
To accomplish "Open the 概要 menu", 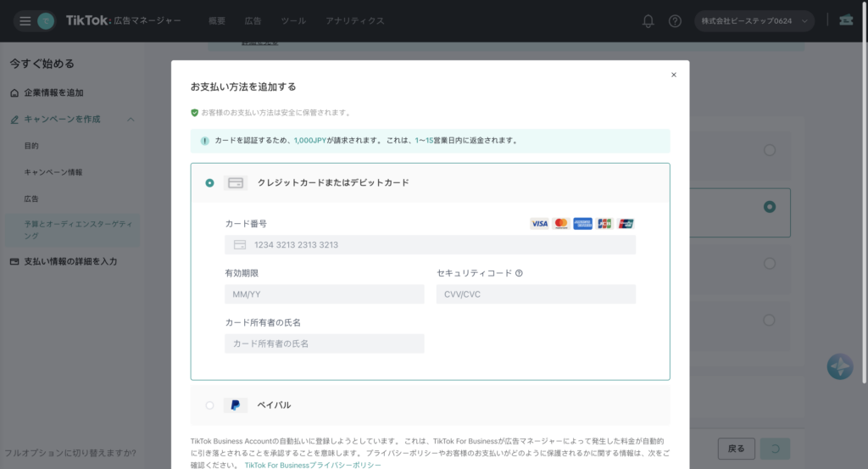I will click(217, 21).
